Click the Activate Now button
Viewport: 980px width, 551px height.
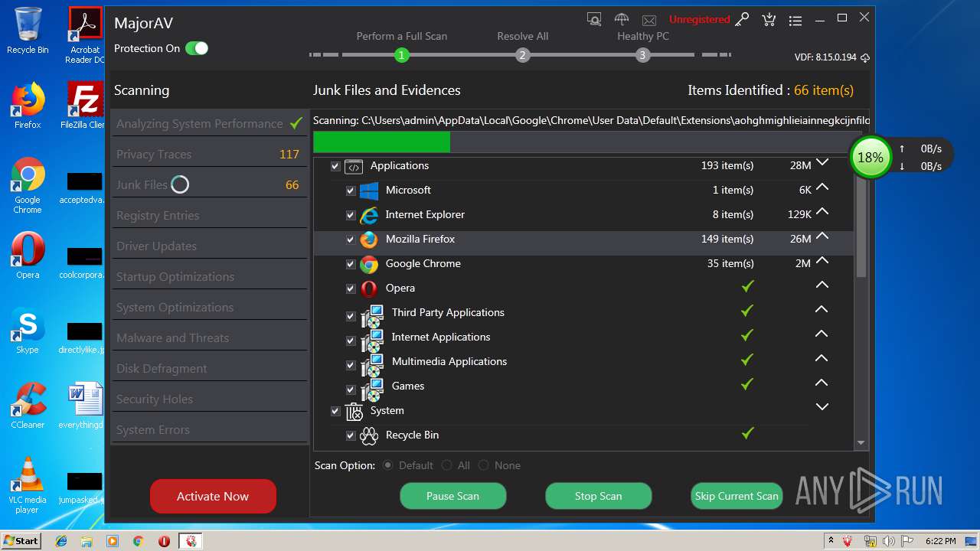tap(213, 496)
